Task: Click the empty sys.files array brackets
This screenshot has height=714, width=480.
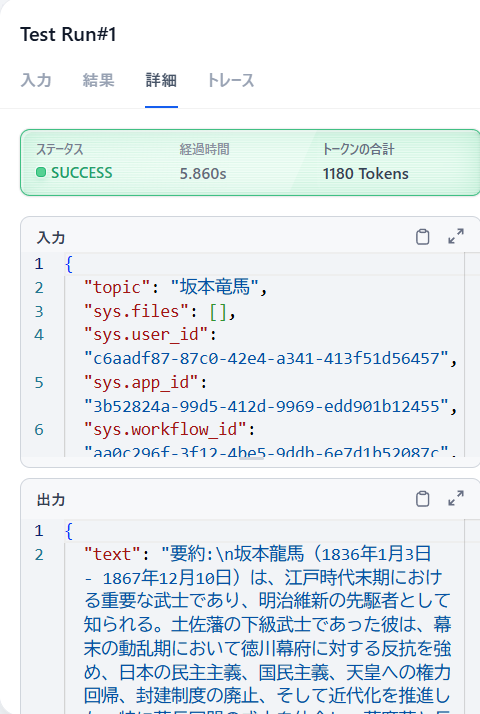Action: [x=218, y=311]
